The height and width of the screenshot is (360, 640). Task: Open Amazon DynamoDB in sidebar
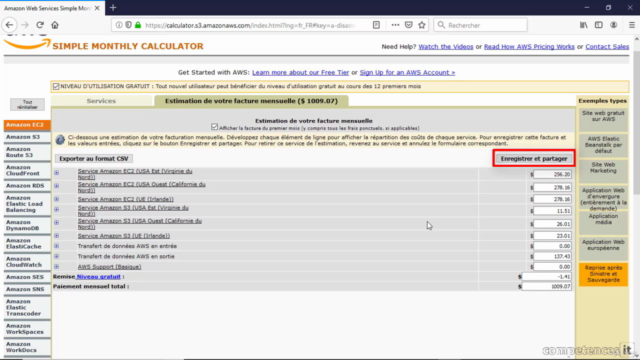[x=27, y=225]
